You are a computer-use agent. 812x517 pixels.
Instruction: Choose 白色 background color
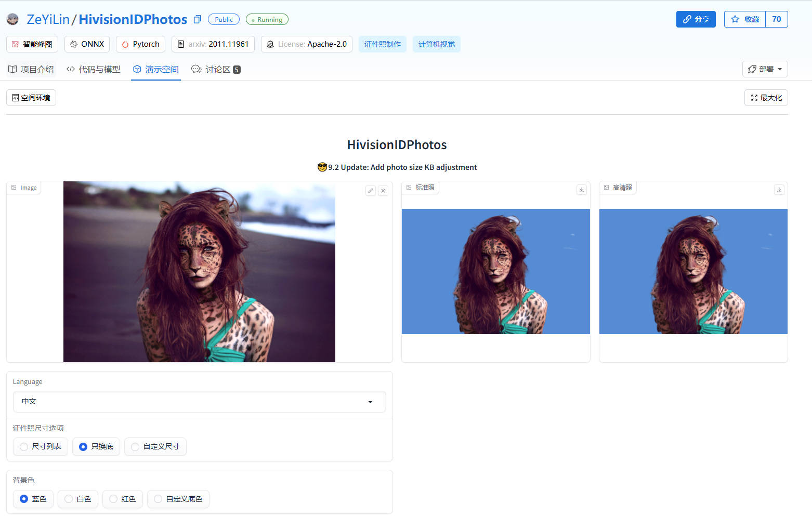[x=78, y=499]
